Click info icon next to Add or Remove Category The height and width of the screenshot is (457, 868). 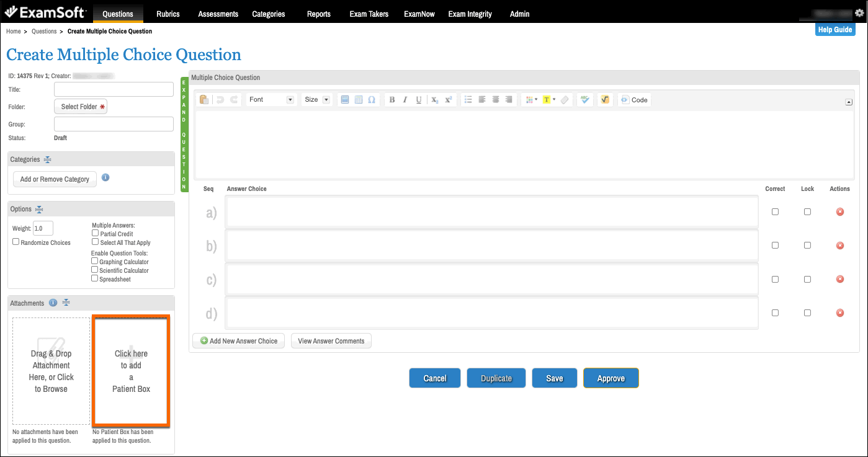105,177
